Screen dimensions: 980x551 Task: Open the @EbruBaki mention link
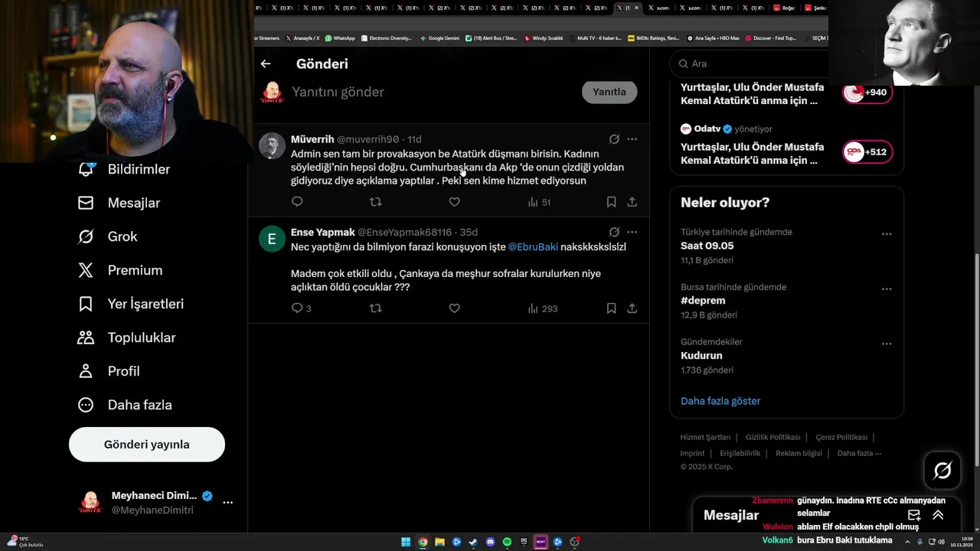[533, 247]
